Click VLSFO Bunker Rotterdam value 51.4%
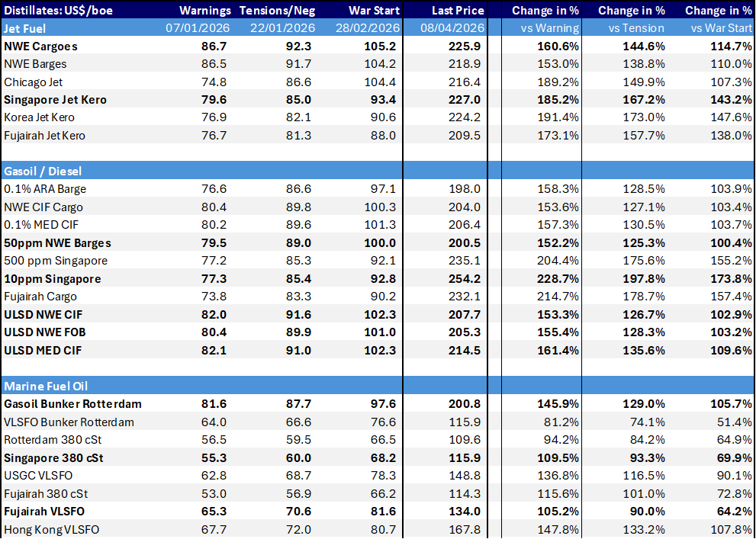Screen dimensions: 756x539 pyautogui.click(x=735, y=422)
